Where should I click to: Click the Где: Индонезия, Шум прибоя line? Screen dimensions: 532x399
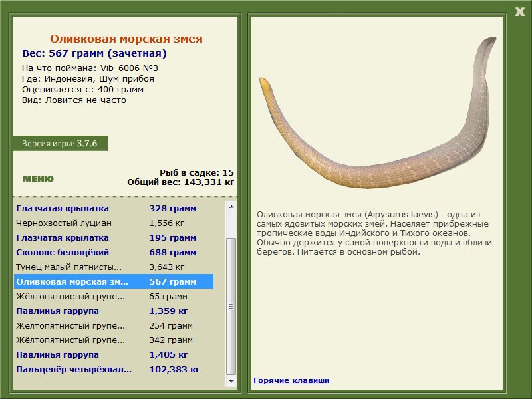(88, 79)
